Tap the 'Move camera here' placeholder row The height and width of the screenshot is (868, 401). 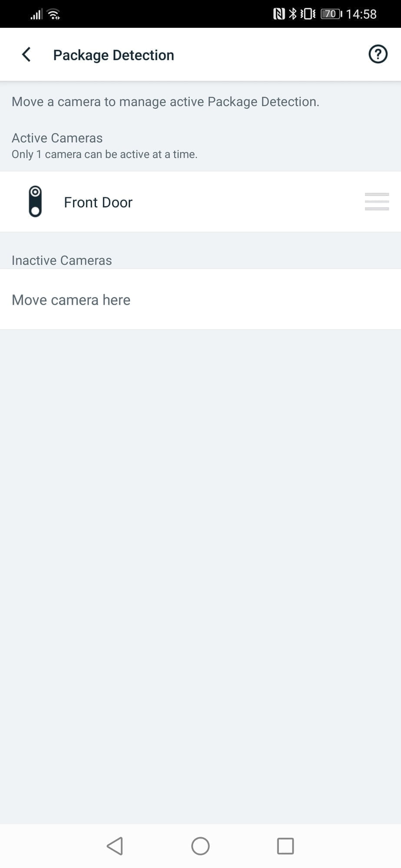[71, 300]
